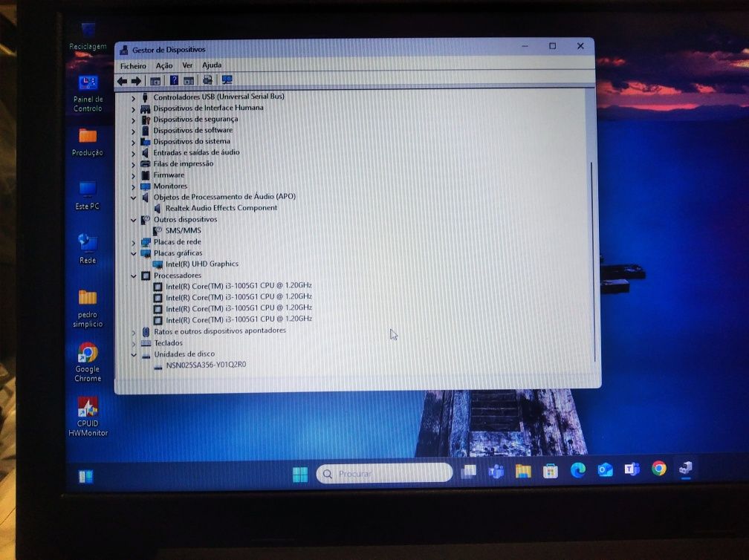Select Realtek Audio Effects Component

(221, 208)
